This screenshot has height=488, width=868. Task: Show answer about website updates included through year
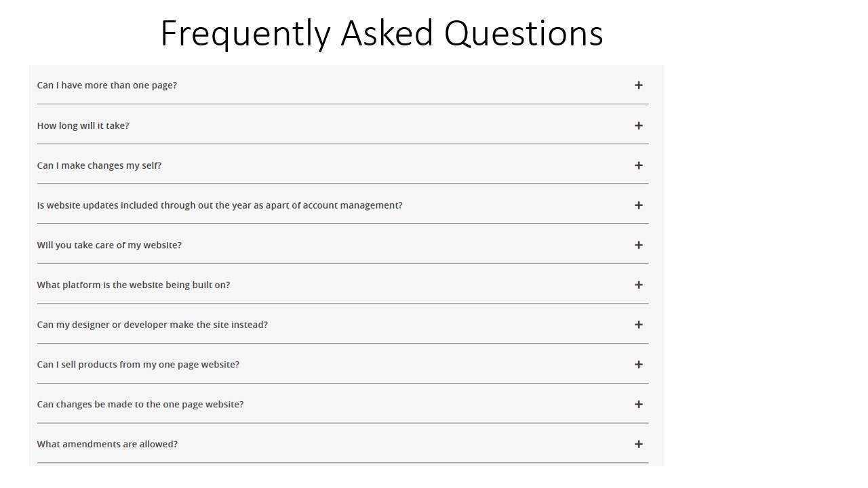click(342, 205)
